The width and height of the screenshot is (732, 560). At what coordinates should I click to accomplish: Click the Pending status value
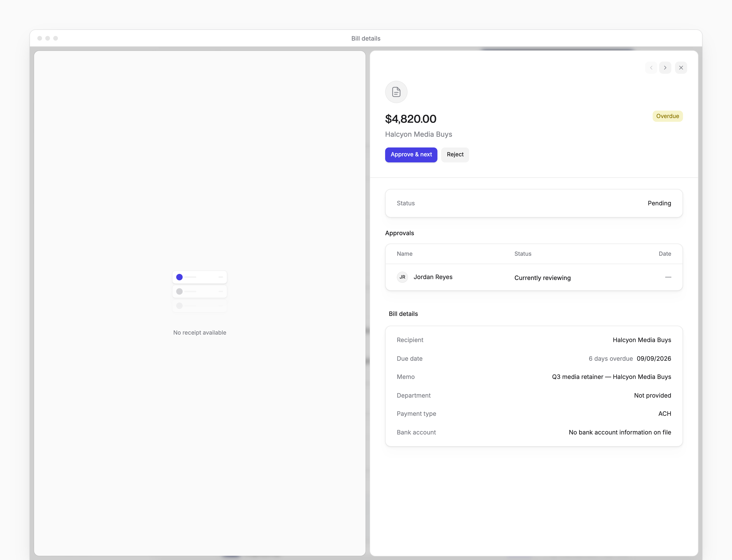pos(659,203)
